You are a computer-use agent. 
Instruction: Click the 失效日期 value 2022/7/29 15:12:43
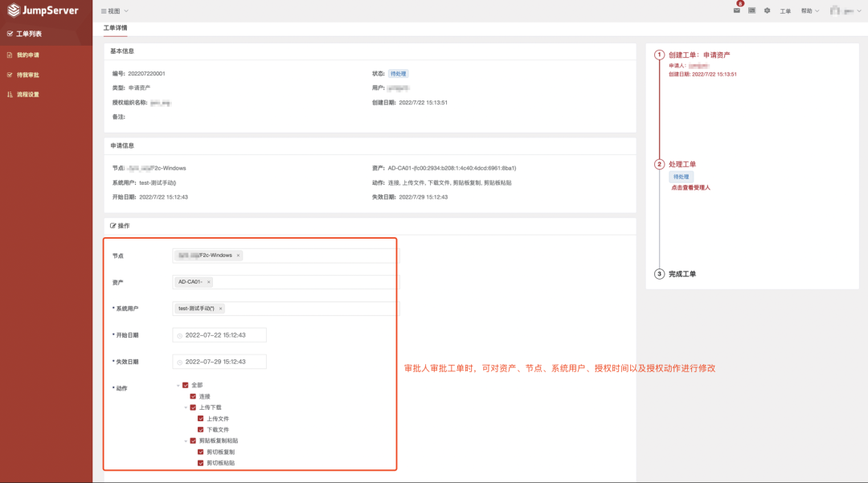pyautogui.click(x=423, y=197)
